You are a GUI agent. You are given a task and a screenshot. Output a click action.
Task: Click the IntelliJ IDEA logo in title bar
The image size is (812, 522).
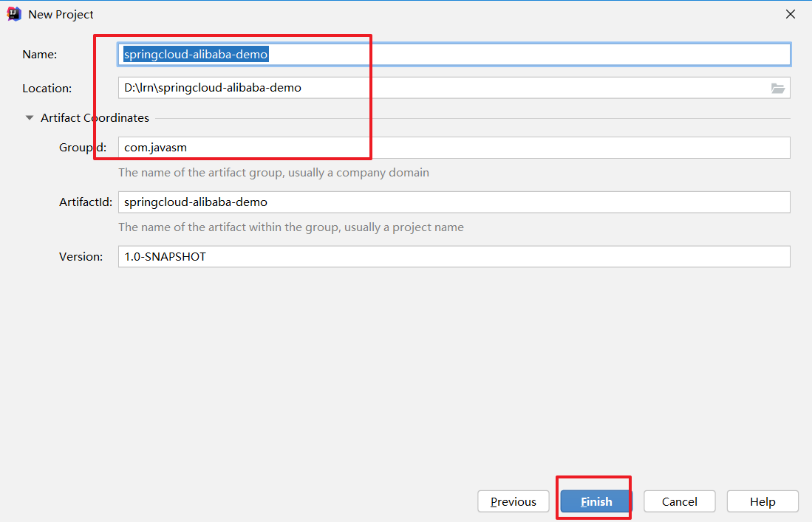[14, 14]
